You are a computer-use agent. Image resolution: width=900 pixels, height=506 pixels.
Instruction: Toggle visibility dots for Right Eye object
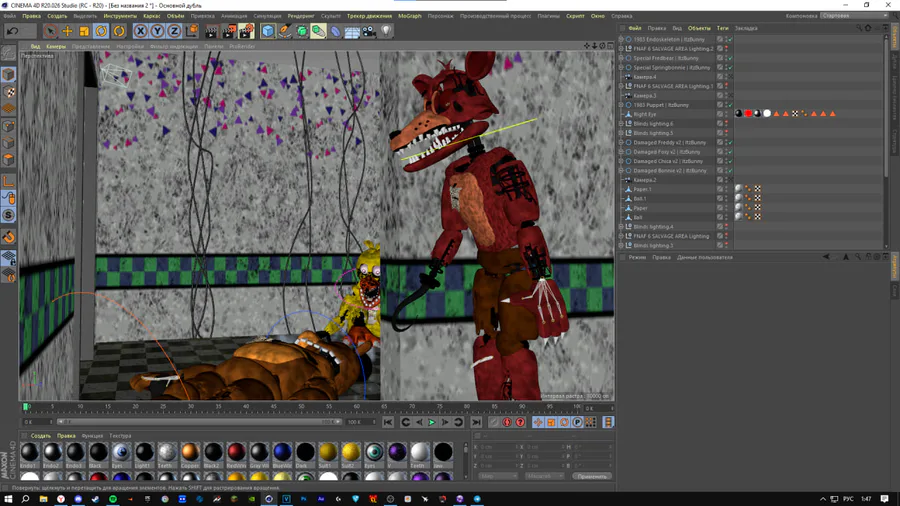[727, 114]
